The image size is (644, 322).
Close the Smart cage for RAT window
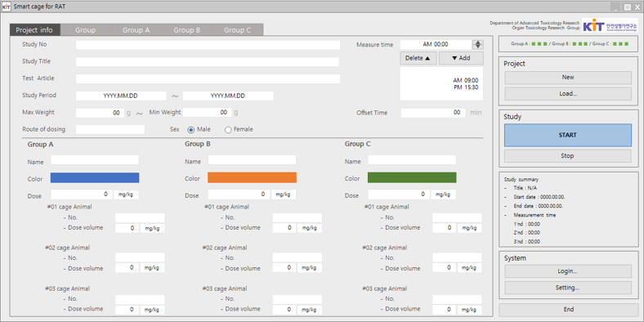pyautogui.click(x=637, y=7)
